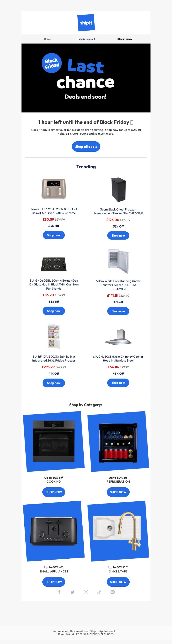Click the Shop all deals button

click(86, 147)
